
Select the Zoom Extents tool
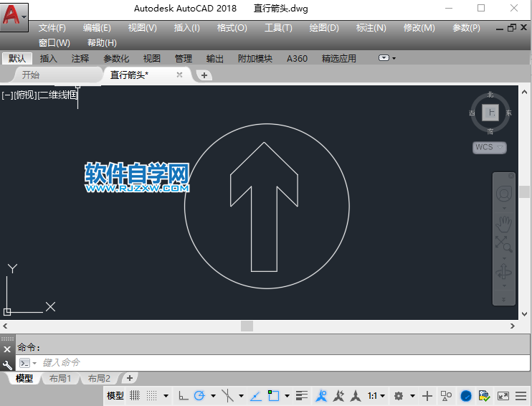[504, 244]
